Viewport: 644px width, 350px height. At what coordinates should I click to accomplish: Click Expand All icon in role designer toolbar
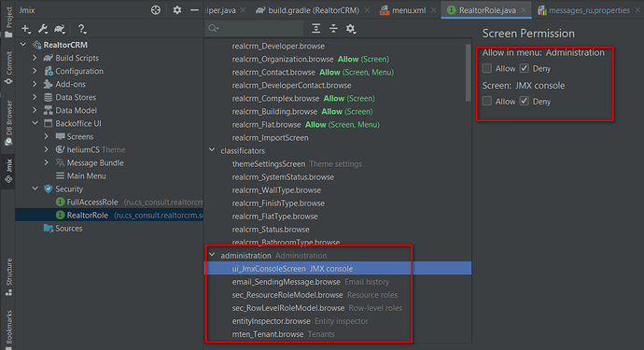point(316,28)
